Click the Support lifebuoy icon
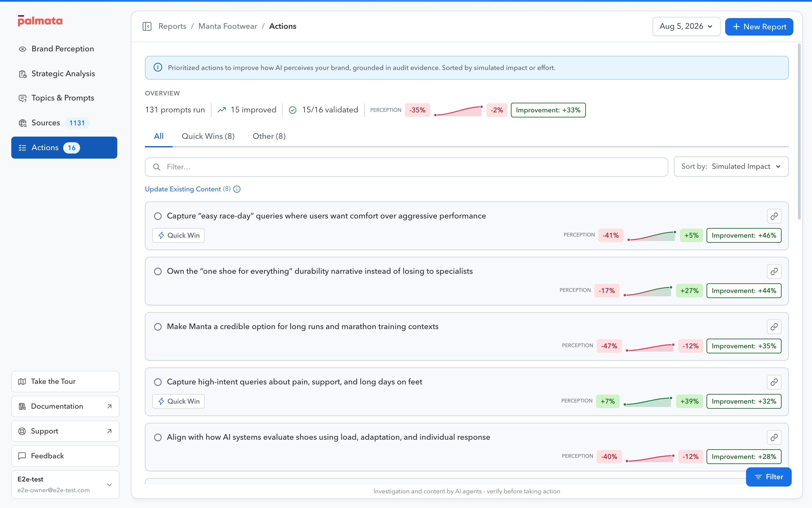The height and width of the screenshot is (508, 812). coord(22,431)
